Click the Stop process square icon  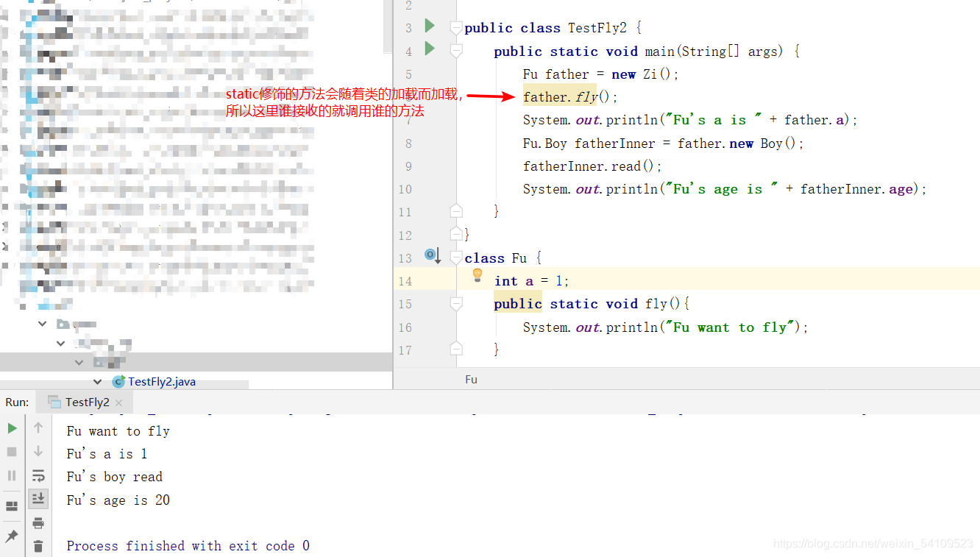coord(12,452)
